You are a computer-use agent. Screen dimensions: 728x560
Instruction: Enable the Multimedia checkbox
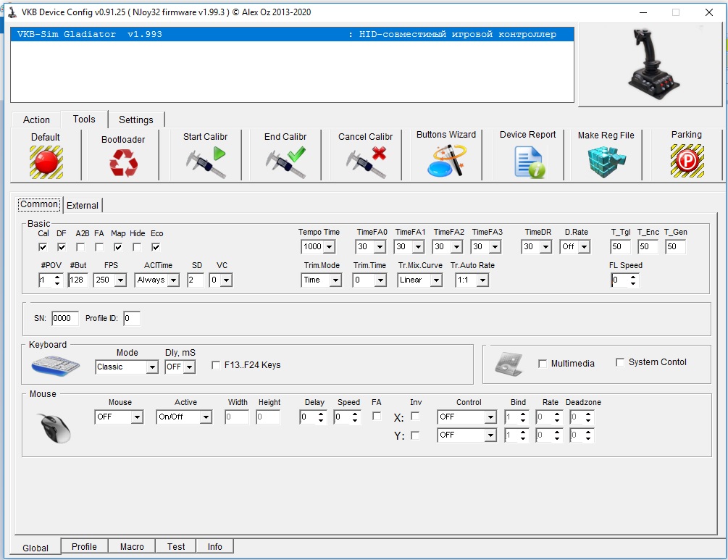543,364
